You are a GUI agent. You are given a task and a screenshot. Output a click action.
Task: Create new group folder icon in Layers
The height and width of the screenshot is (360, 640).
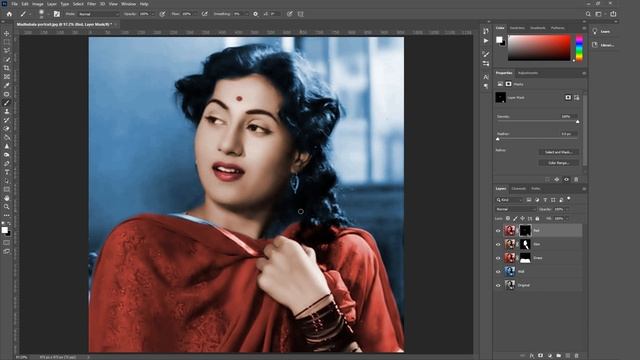[x=558, y=356]
